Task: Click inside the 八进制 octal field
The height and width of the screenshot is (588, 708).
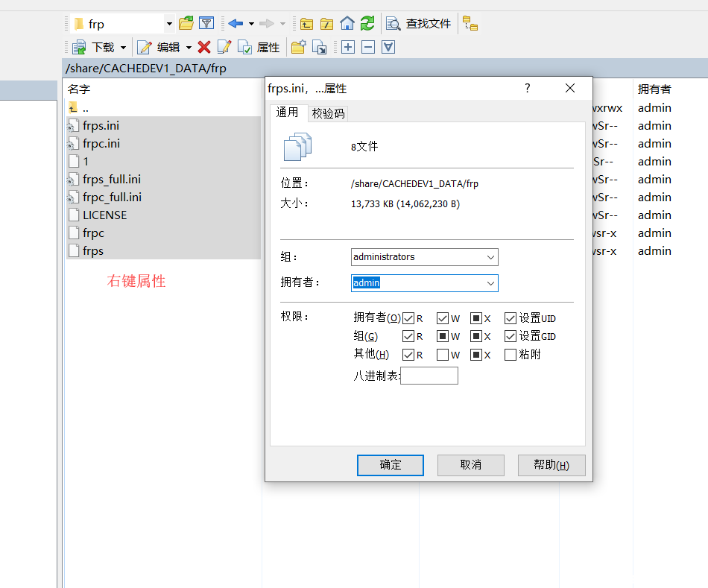Action: 430,375
